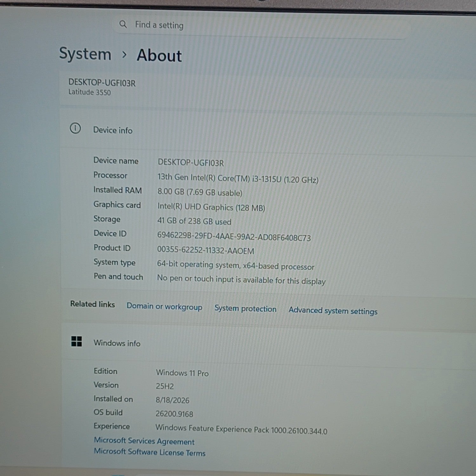Focus the Find a setting search box
This screenshot has width=476, height=476.
pos(262,27)
